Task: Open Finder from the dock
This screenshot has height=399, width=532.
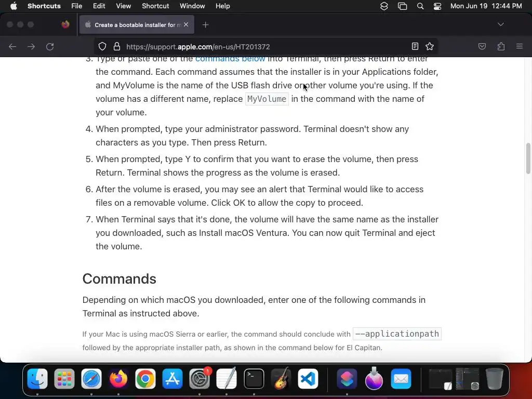Action: click(37, 378)
